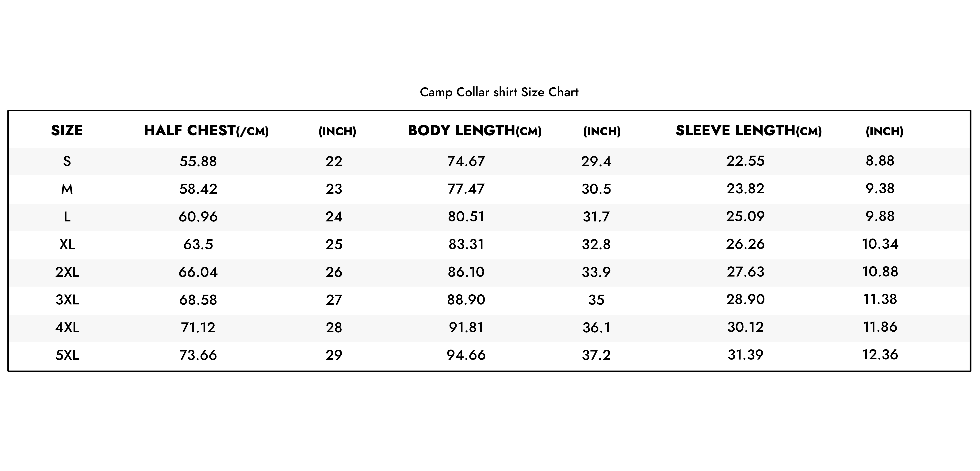This screenshot has height=471, width=980.
Task: Select the SIZE column header
Action: pos(67,130)
